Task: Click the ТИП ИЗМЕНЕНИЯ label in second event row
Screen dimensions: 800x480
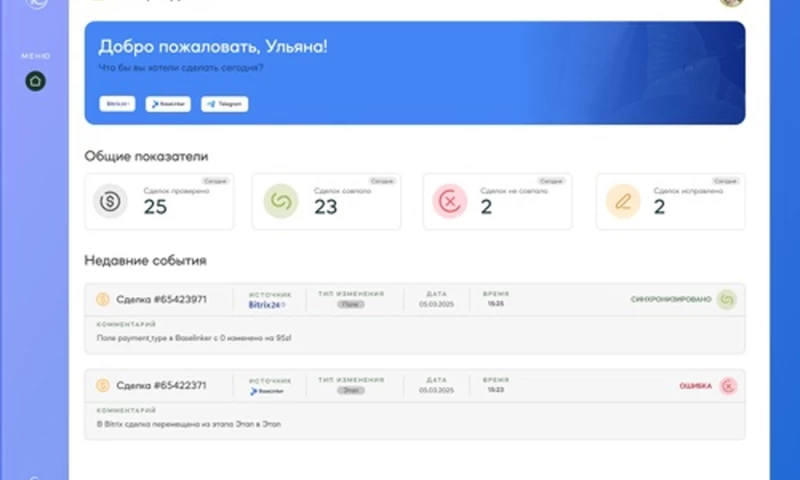Action: pos(351,380)
